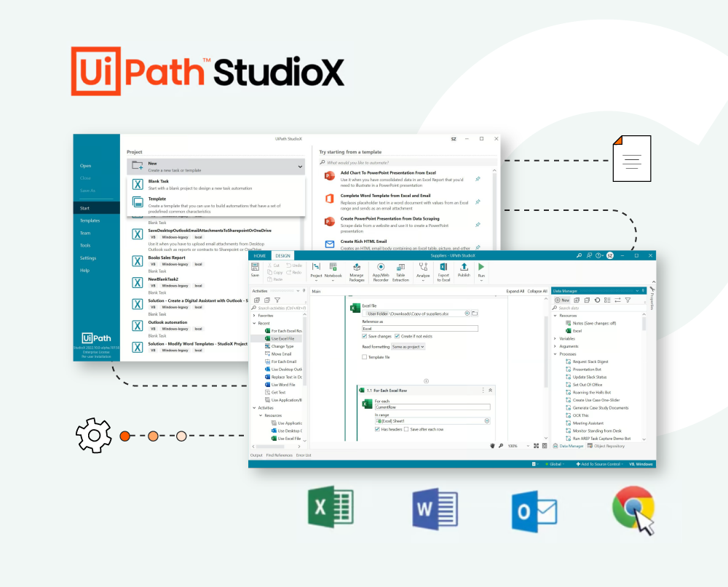
Task: Click Collapse All in the designer
Action: point(537,292)
